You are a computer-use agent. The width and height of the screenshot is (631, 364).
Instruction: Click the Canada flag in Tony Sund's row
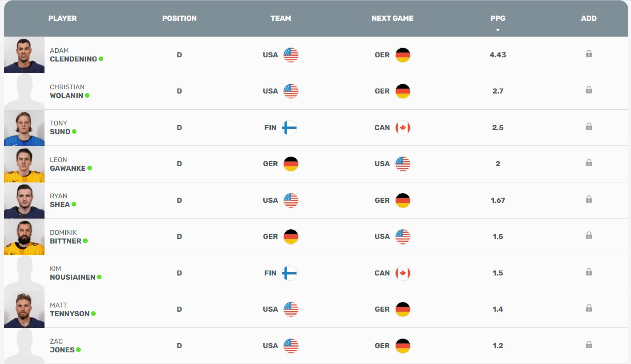pos(403,128)
